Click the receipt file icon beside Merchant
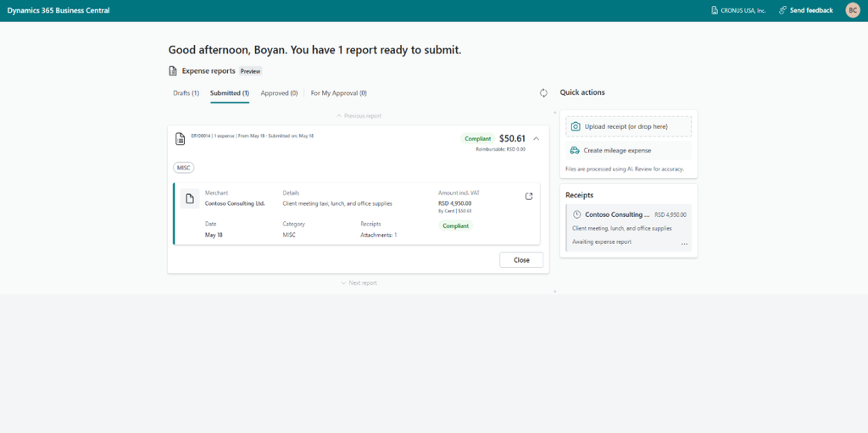This screenshot has height=433, width=868. pos(189,199)
